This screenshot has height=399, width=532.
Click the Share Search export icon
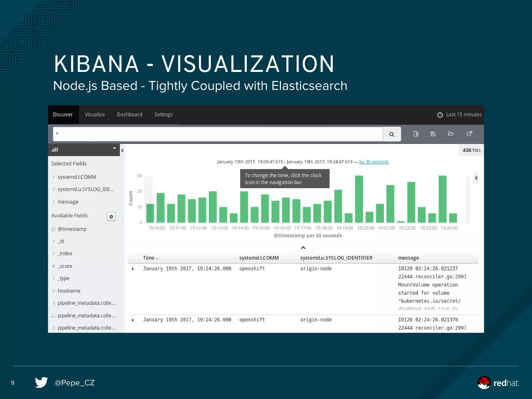tap(469, 134)
